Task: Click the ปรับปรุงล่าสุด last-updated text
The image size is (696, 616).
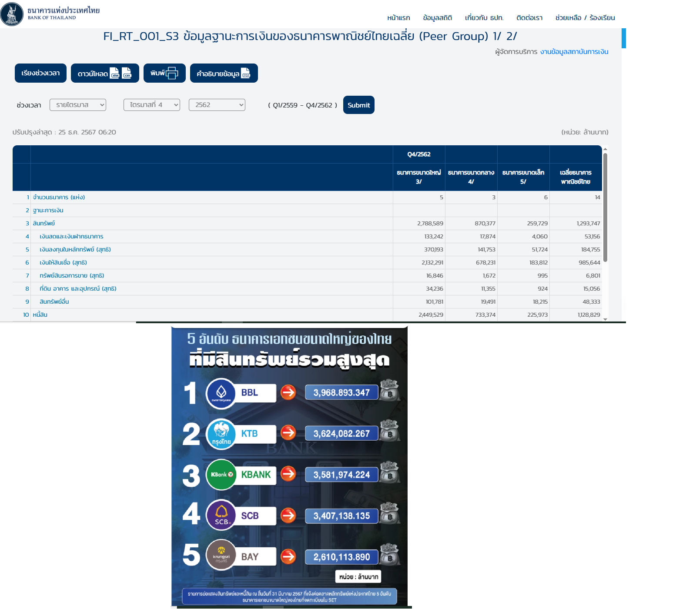Action: (64, 132)
